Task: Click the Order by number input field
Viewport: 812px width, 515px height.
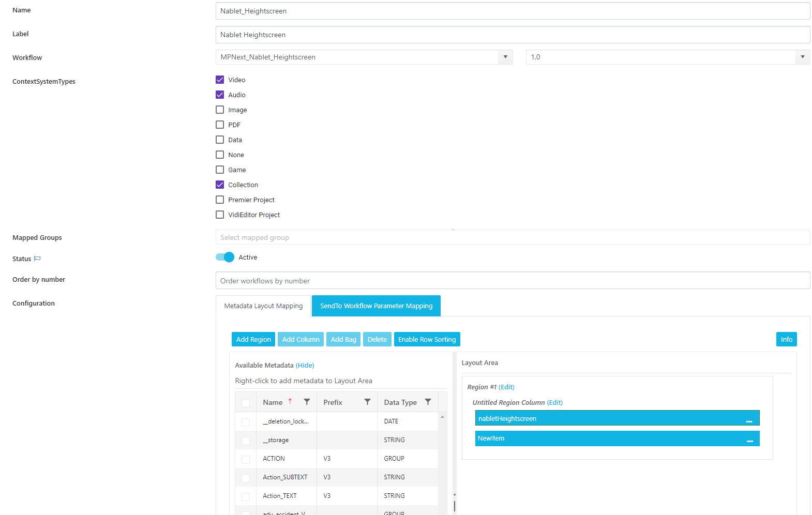Action: pos(512,281)
